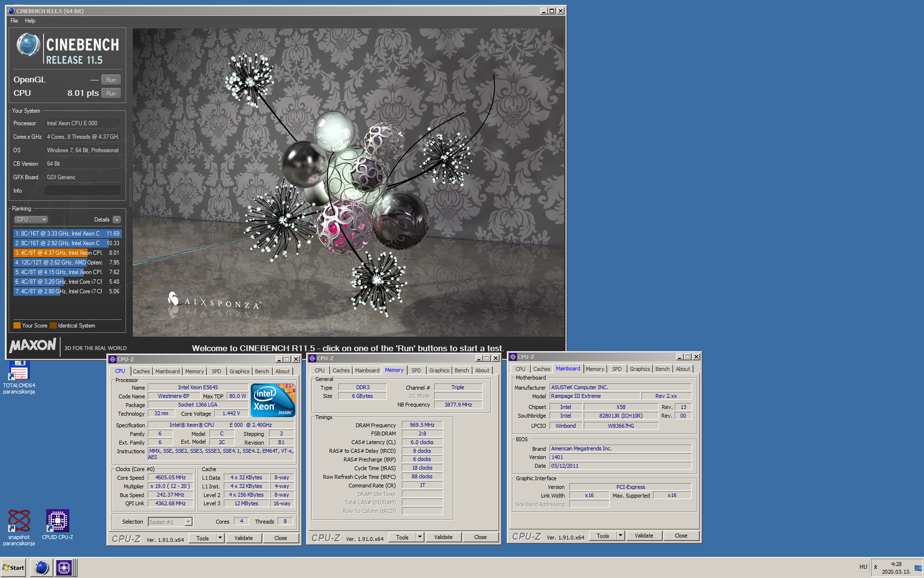924x578 pixels.
Task: Click Tools button in right CPU-Z window
Action: (x=603, y=536)
